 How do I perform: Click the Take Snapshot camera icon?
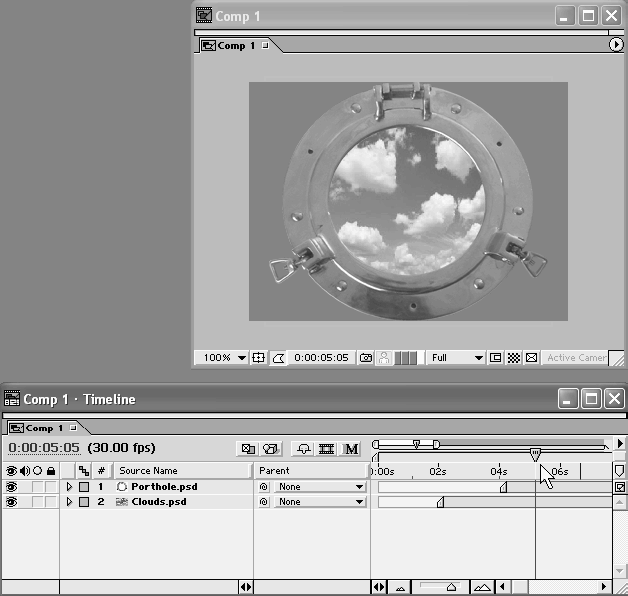tap(366, 358)
